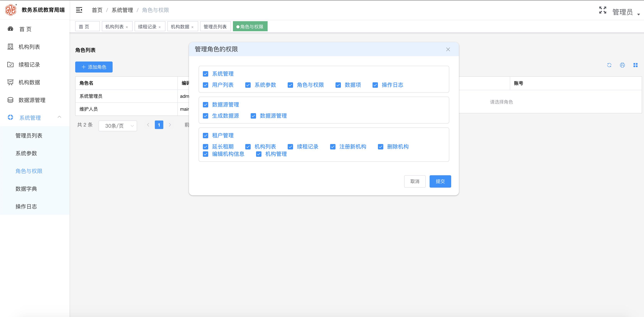Click the refresh icon above the role table

point(609,65)
